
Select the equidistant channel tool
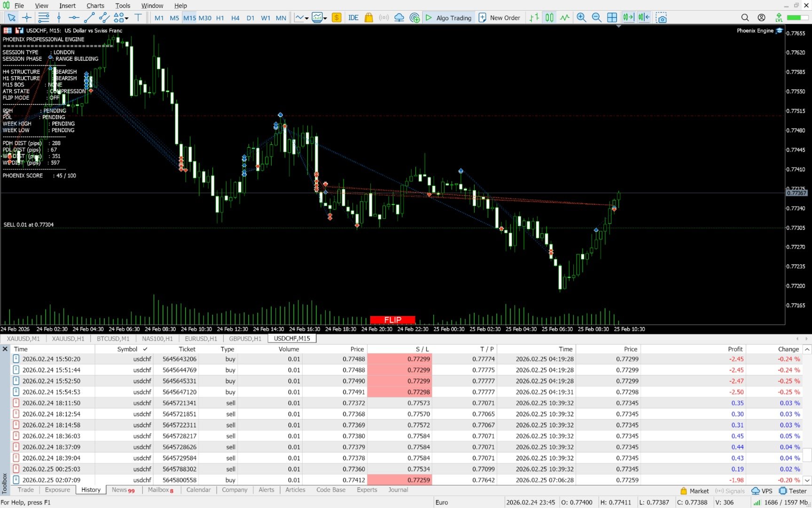[x=104, y=18]
